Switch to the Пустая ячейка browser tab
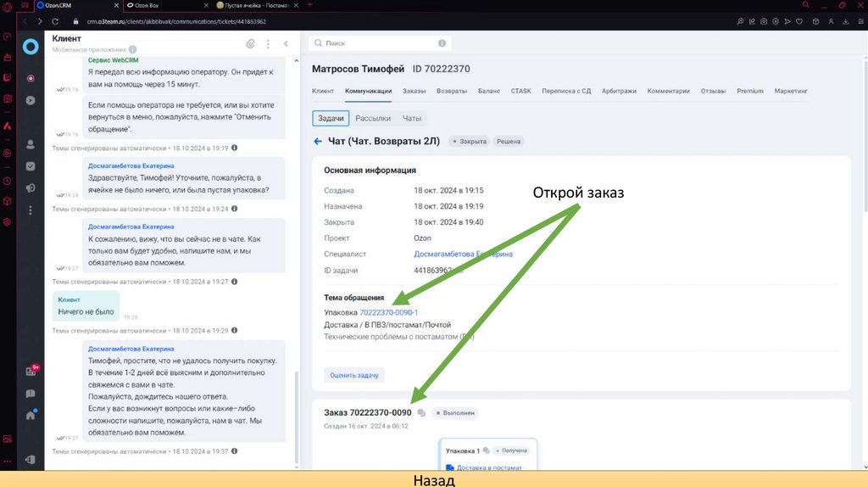Screen dimensions: 868x487 257,5
